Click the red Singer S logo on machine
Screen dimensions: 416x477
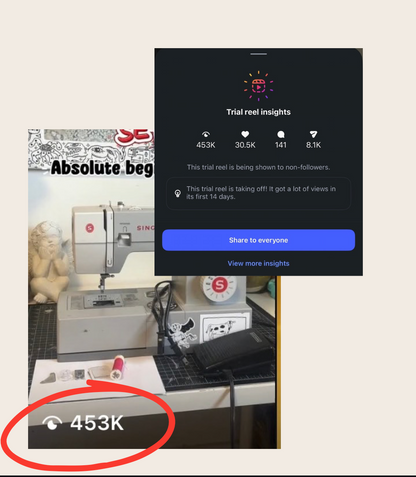90,228
